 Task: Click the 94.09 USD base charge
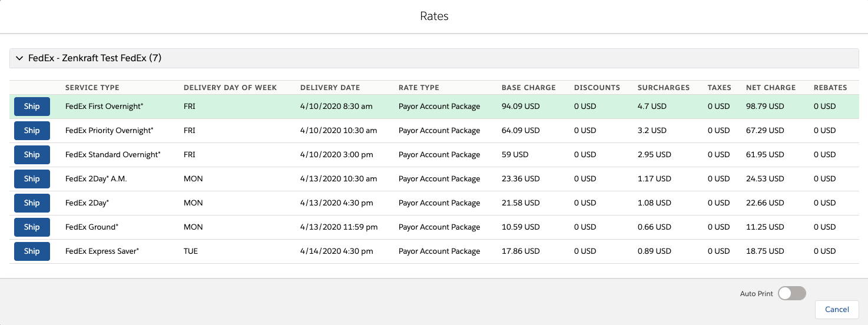pos(521,107)
